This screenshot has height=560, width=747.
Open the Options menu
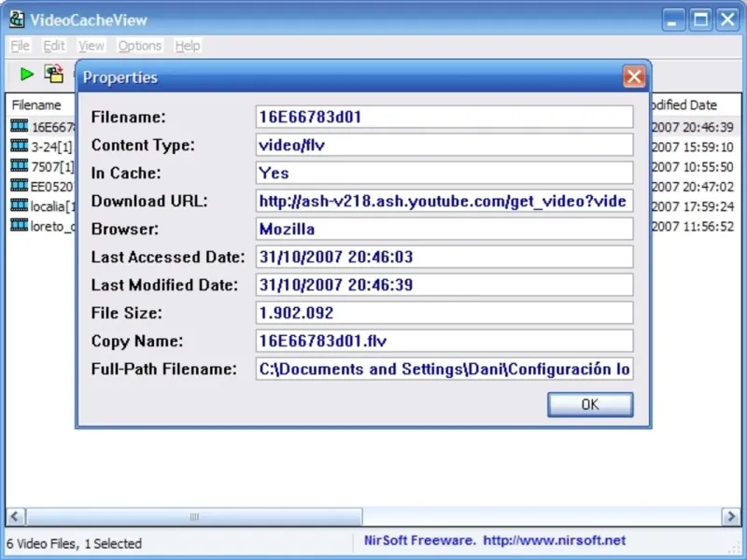[x=139, y=46]
